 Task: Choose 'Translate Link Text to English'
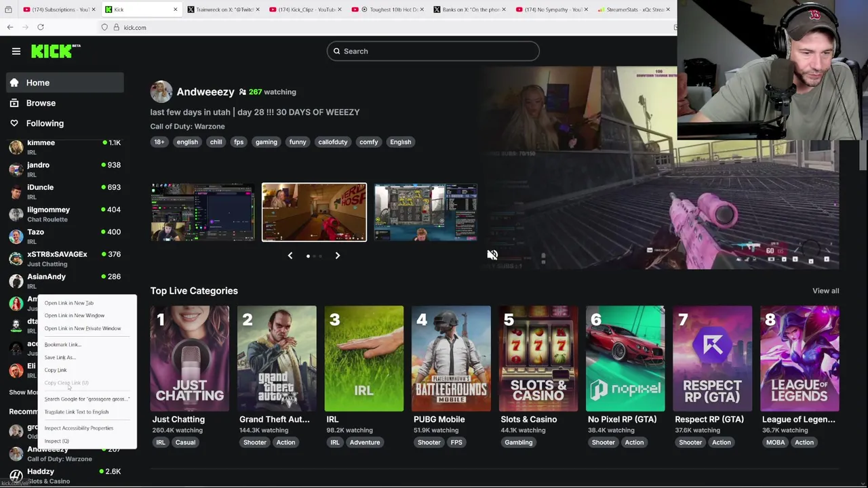87,412
